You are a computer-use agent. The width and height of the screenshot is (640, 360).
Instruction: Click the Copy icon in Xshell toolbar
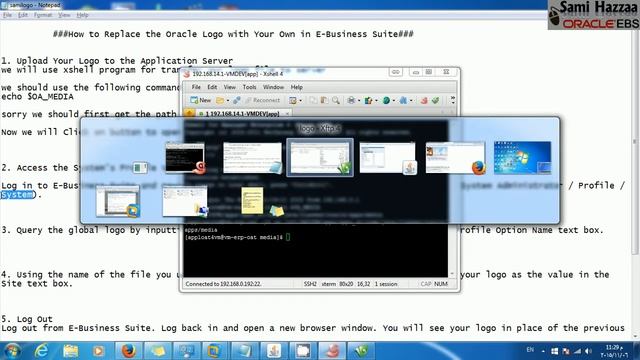click(313, 100)
